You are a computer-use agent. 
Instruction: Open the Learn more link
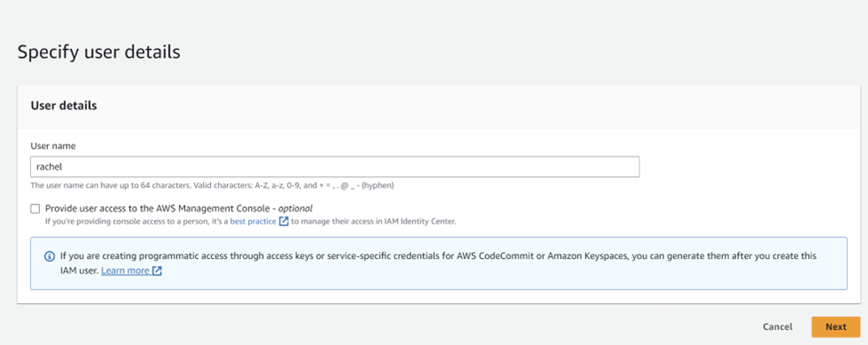[x=126, y=271]
